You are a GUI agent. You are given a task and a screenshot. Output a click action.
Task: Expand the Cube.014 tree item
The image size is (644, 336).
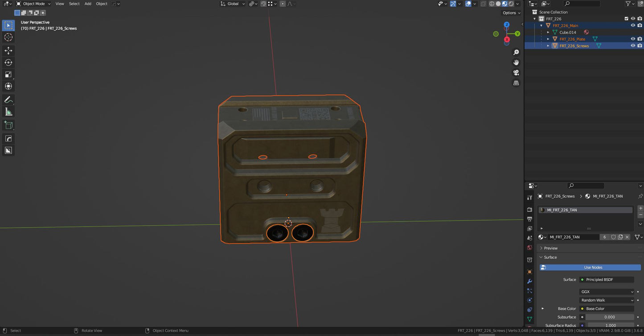click(x=548, y=32)
